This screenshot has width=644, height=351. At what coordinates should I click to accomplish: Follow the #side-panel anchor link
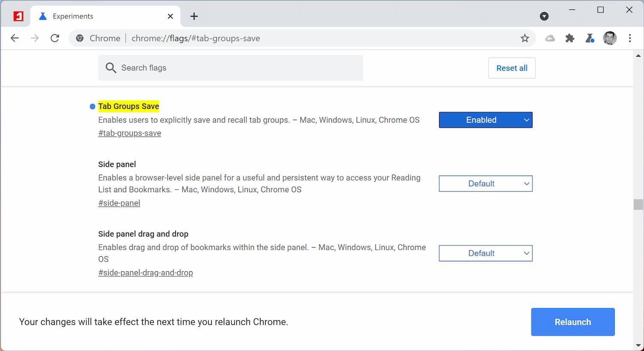click(x=119, y=203)
